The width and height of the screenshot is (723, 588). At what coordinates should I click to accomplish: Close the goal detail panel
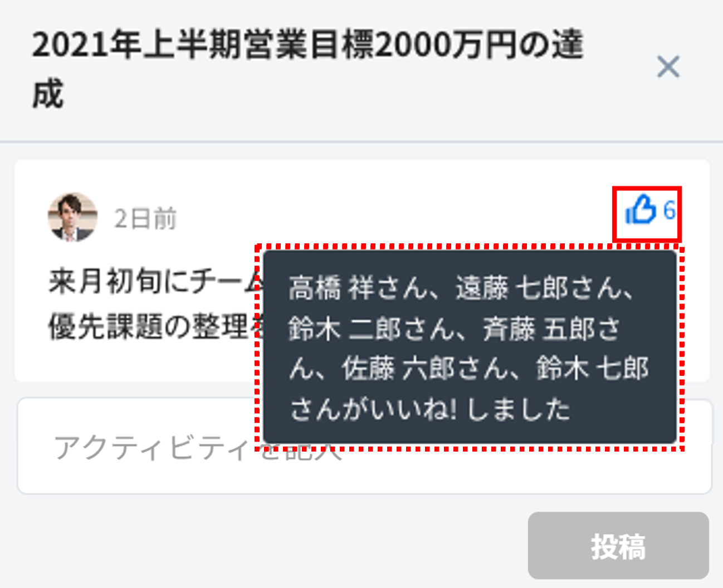668,67
